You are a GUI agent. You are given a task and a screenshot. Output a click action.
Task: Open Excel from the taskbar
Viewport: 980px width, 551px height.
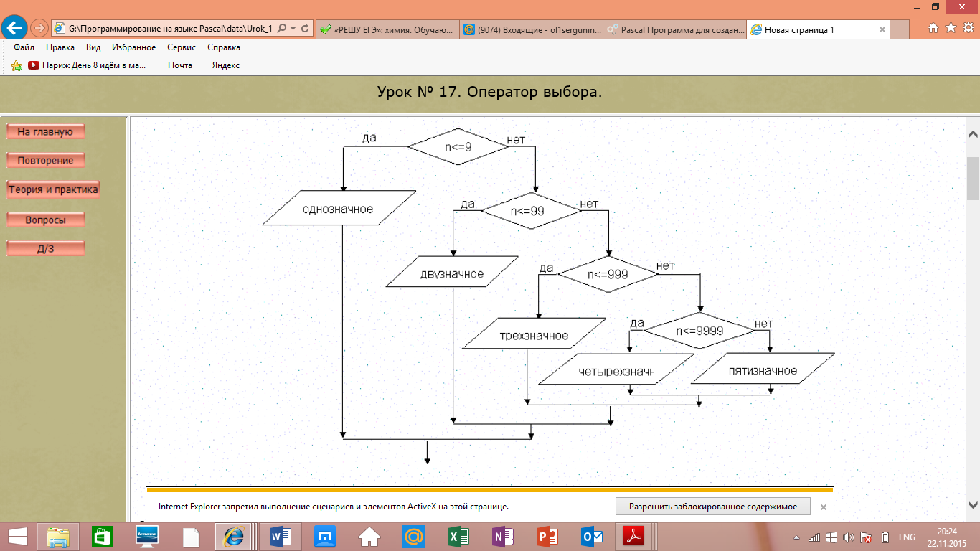(x=458, y=536)
